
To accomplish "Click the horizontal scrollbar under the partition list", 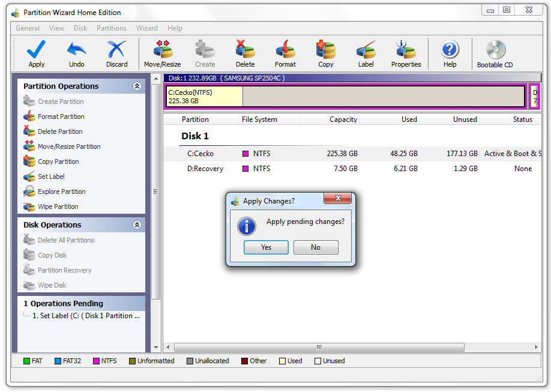I will [x=319, y=347].
